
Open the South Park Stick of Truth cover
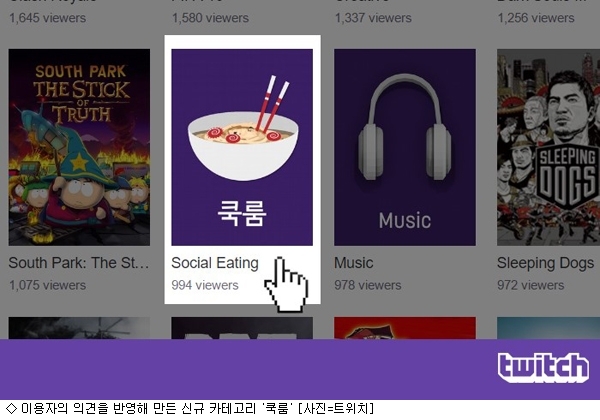pyautogui.click(x=79, y=147)
